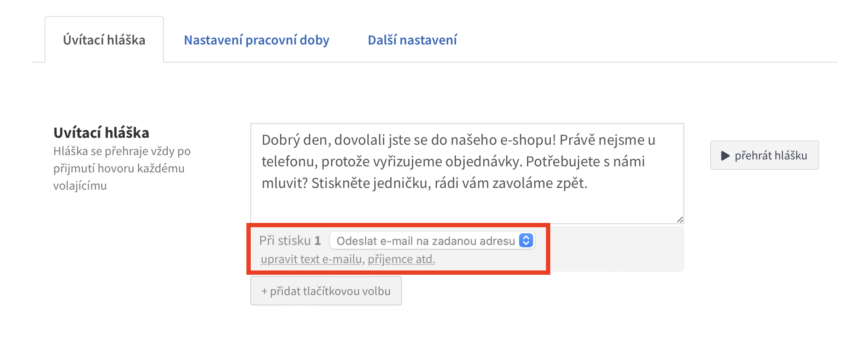Click empty gray area right of the action dropdown
This screenshot has height=340, width=868.
click(614, 248)
